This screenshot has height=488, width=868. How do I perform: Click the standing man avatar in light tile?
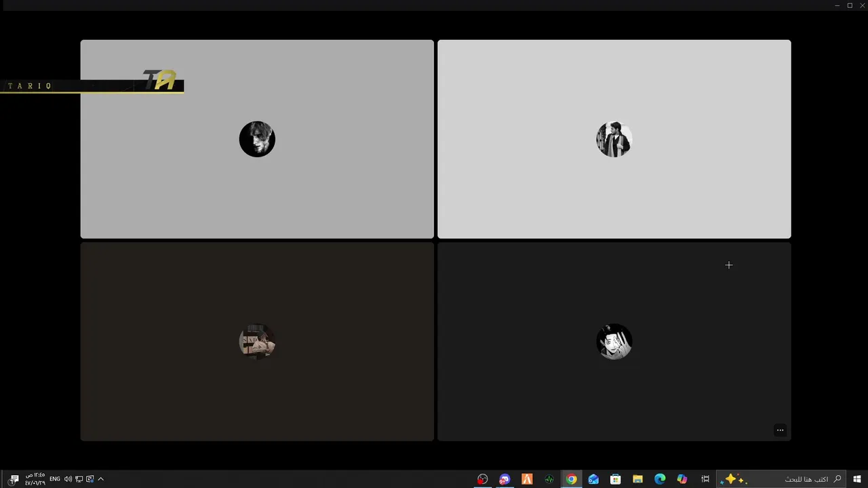pos(614,139)
